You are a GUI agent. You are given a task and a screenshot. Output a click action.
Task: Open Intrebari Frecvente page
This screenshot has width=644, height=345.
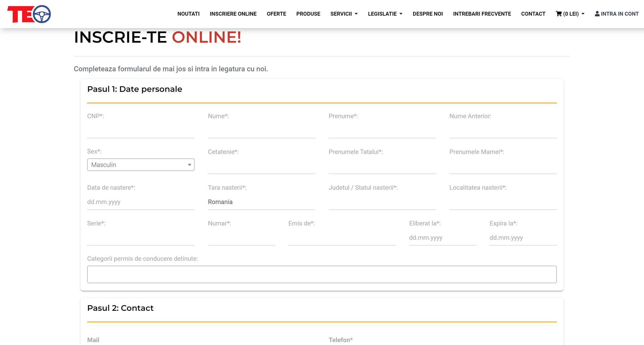[x=482, y=14]
